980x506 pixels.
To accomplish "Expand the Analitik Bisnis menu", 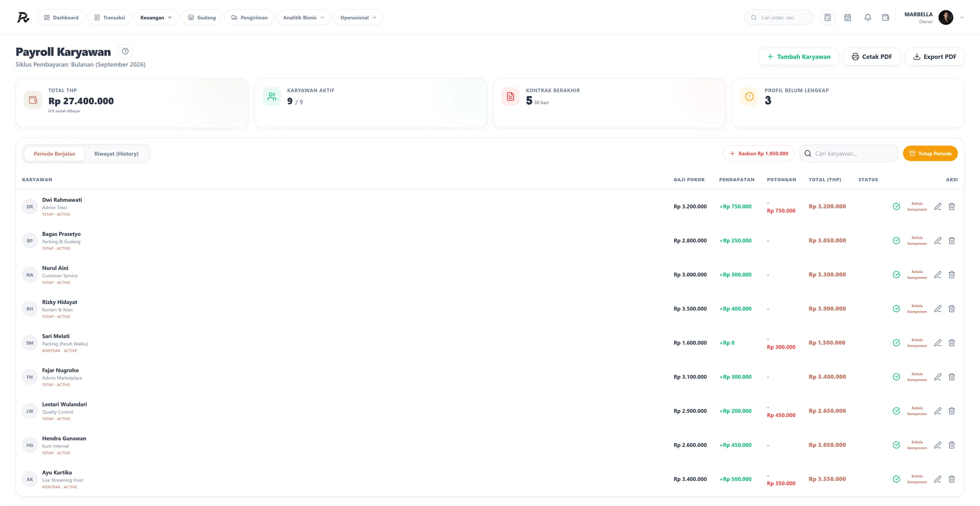I will pos(304,18).
